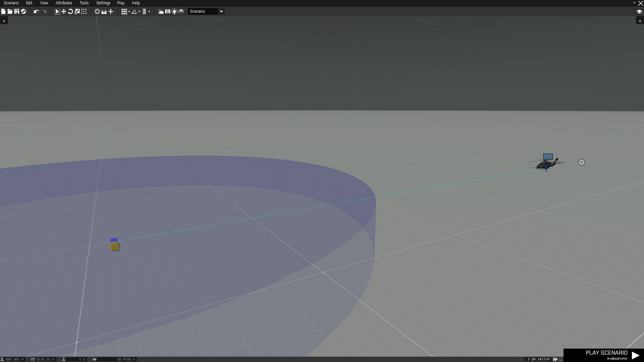
Task: Open rotation grid step dropdown arrow
Action: pyautogui.click(x=139, y=11)
